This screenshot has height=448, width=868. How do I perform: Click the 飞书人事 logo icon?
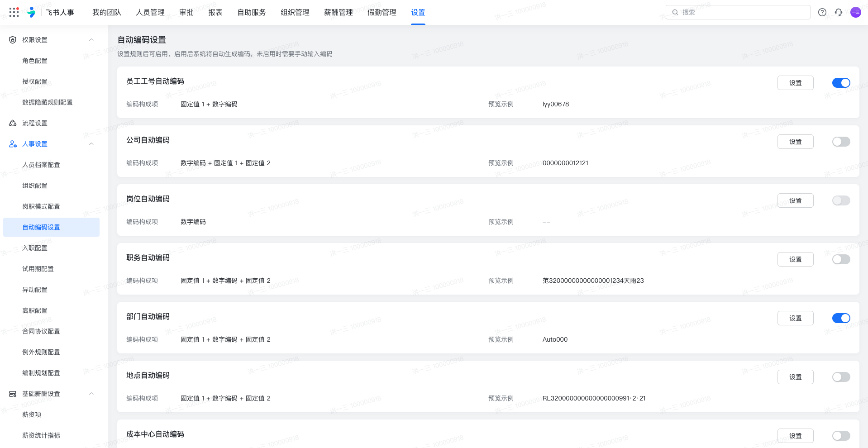click(x=31, y=12)
